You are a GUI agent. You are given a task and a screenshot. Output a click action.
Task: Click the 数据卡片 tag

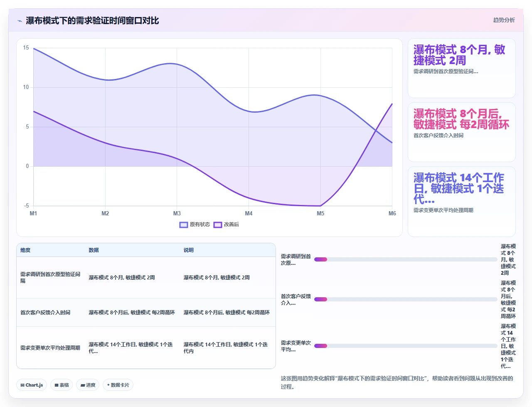pyautogui.click(x=118, y=385)
